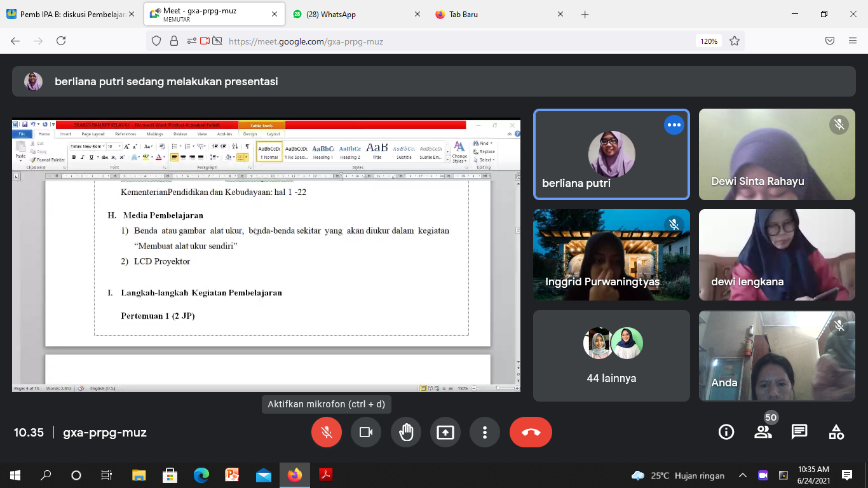Viewport: 868px width, 488px height.
Task: Toggle the camera button
Action: point(366,433)
